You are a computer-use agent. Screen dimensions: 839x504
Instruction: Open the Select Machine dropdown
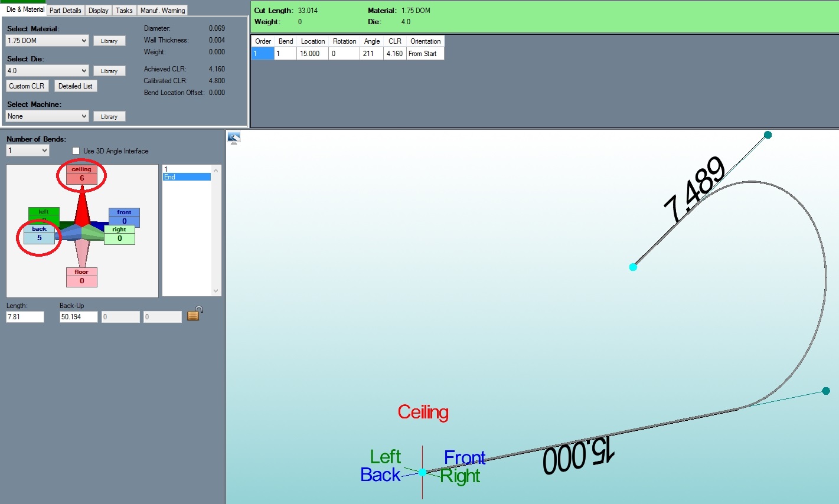click(47, 116)
